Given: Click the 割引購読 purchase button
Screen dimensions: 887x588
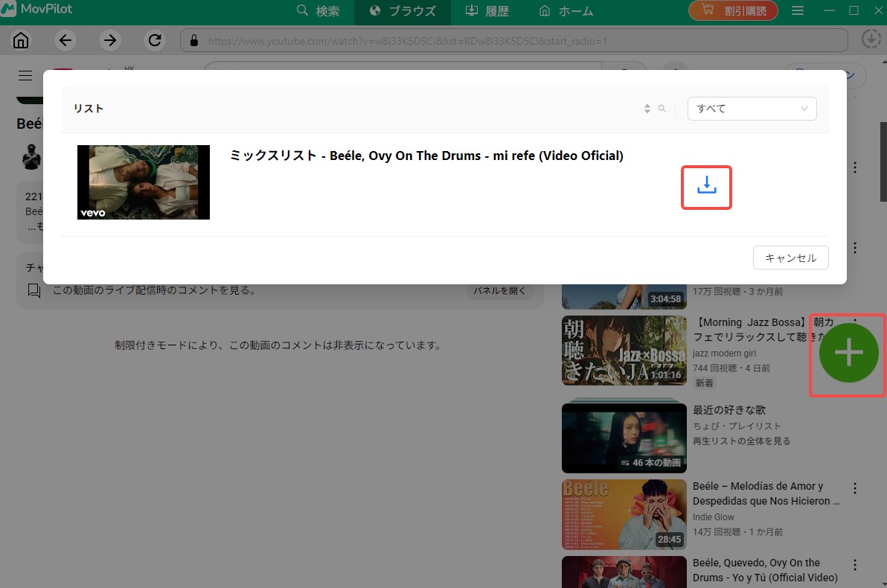Looking at the screenshot, I should click(733, 10).
